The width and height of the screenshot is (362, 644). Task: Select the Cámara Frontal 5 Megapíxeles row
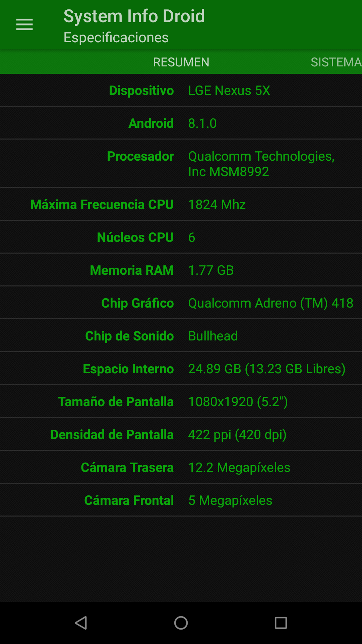click(x=181, y=500)
